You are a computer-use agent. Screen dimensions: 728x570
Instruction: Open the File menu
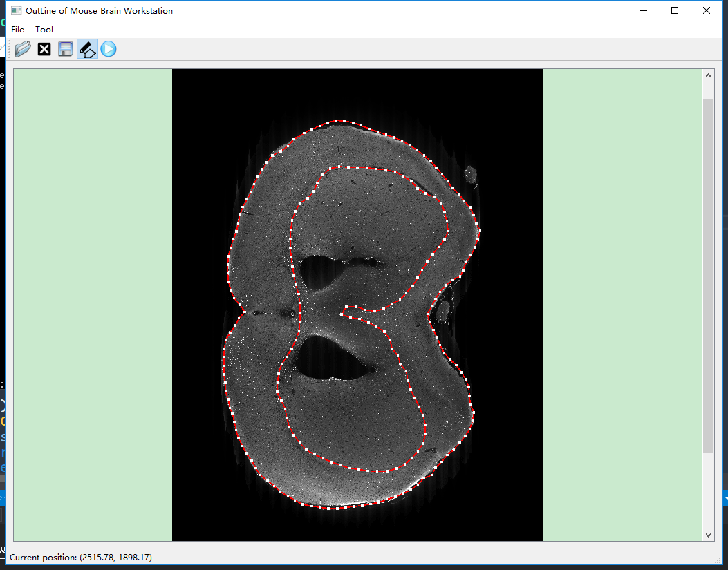point(17,30)
